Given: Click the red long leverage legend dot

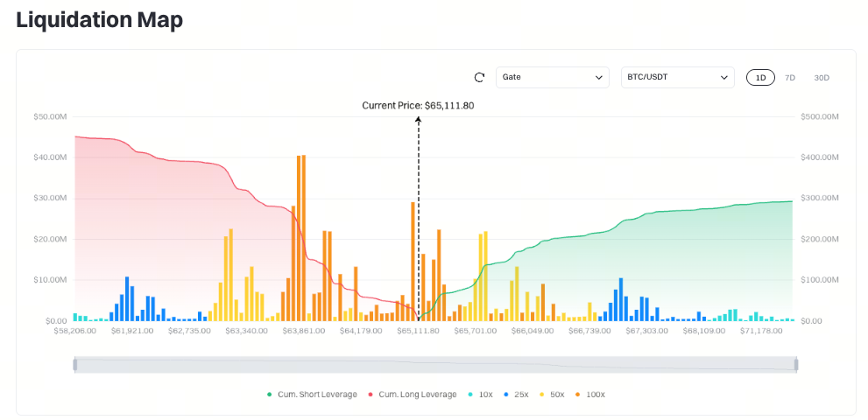Looking at the screenshot, I should [370, 395].
